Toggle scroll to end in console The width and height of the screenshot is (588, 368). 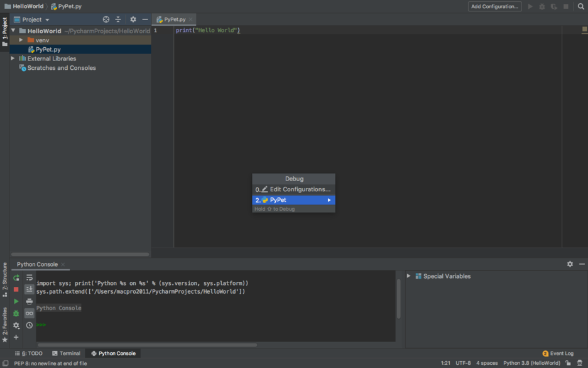point(30,289)
